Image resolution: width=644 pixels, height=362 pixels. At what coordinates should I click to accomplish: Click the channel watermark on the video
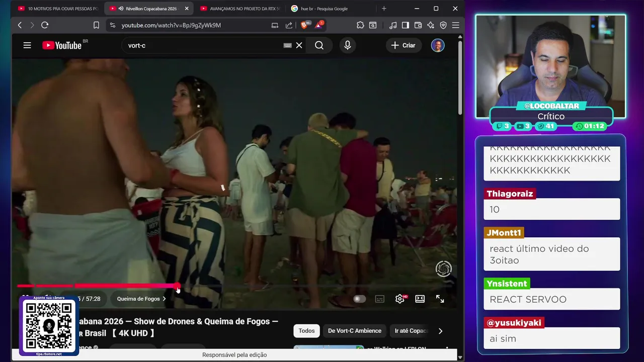(444, 269)
